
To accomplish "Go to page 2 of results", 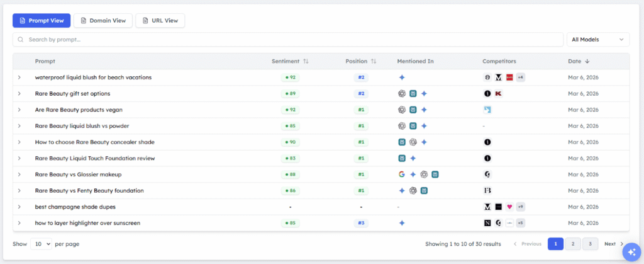I will click(573, 244).
